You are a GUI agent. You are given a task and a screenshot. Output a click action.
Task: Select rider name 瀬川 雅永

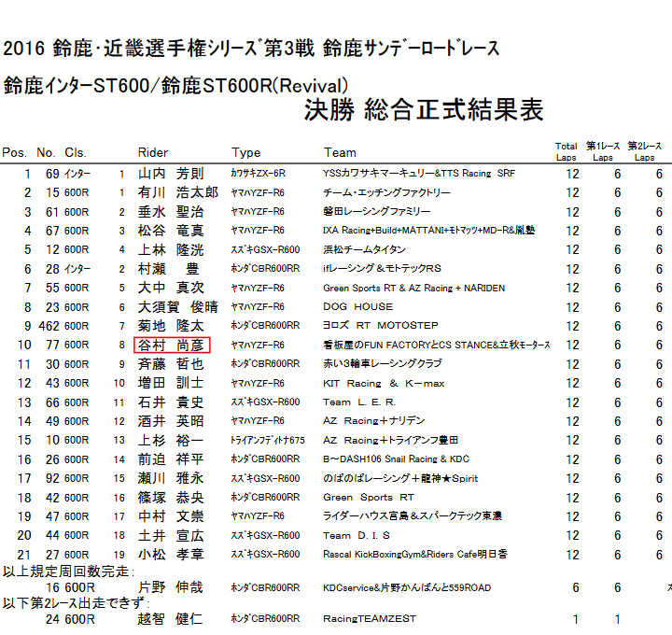coord(171,478)
